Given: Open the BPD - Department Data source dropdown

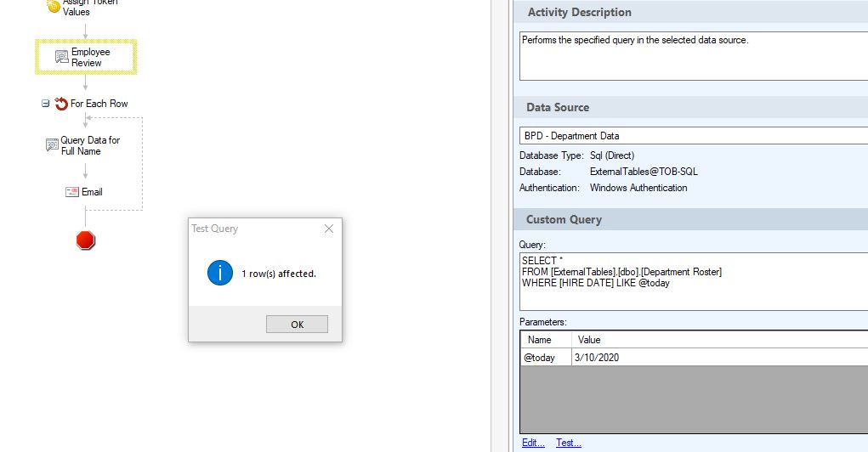Looking at the screenshot, I should [694, 136].
